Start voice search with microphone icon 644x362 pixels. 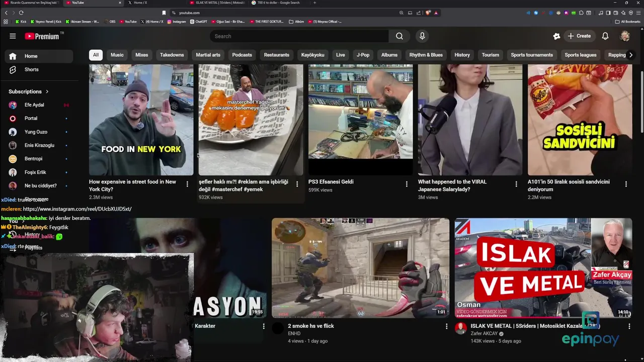click(x=422, y=36)
